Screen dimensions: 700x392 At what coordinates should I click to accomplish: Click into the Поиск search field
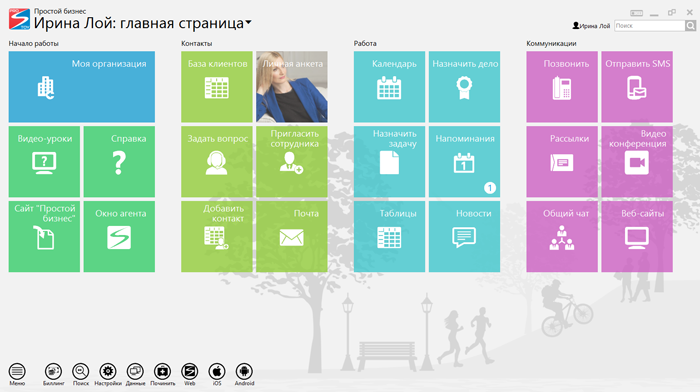click(650, 26)
